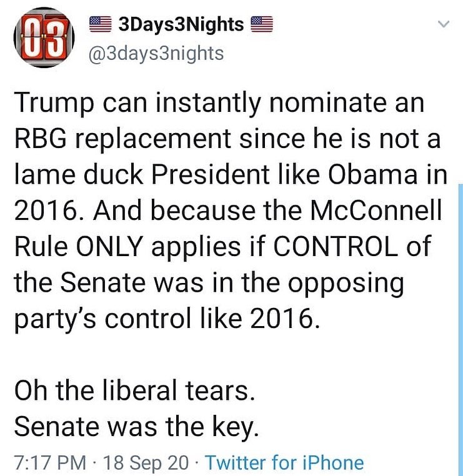
Task: Open the 03 profile avatar
Action: [44, 37]
